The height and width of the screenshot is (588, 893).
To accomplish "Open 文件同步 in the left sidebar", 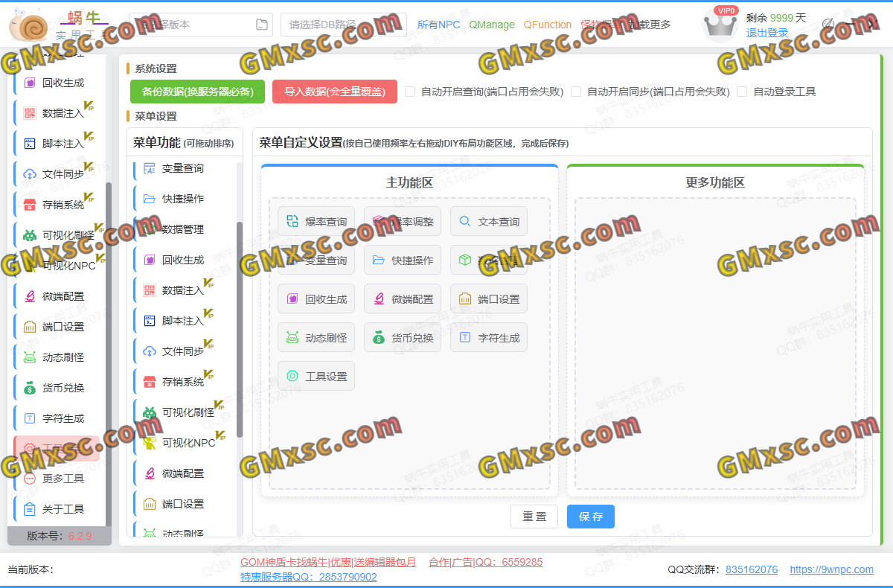I will tap(57, 174).
